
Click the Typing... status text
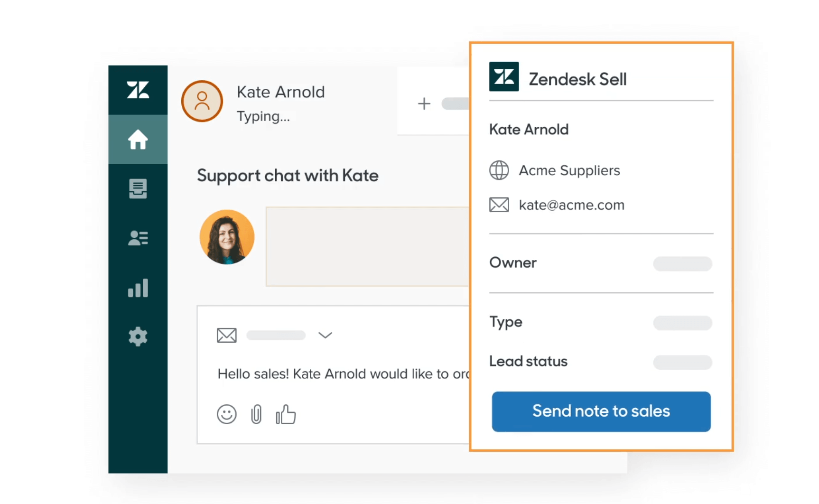tap(263, 116)
